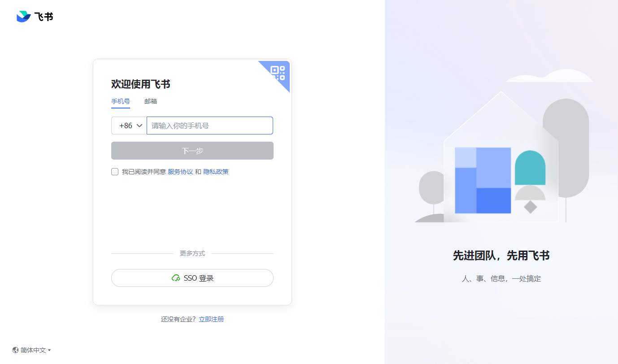This screenshot has height=364, width=618.
Task: Switch to QR code login
Action: point(278,73)
